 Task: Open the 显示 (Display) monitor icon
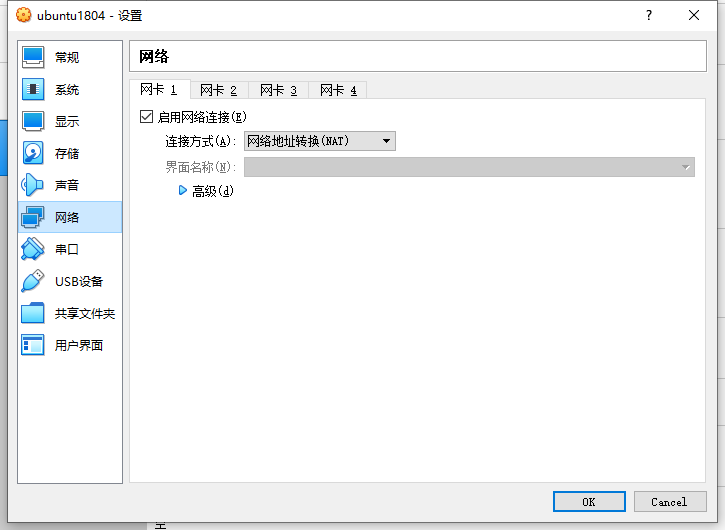coord(33,121)
